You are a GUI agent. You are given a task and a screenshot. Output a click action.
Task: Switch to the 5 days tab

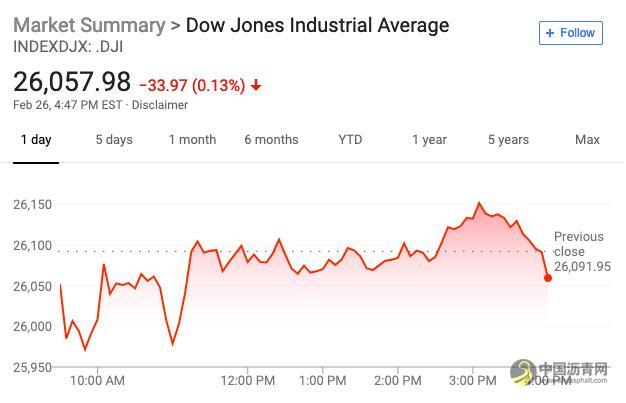(x=114, y=140)
